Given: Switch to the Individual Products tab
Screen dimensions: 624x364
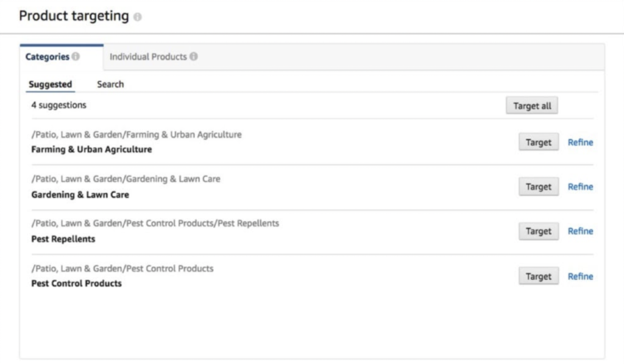Looking at the screenshot, I should click(149, 56).
